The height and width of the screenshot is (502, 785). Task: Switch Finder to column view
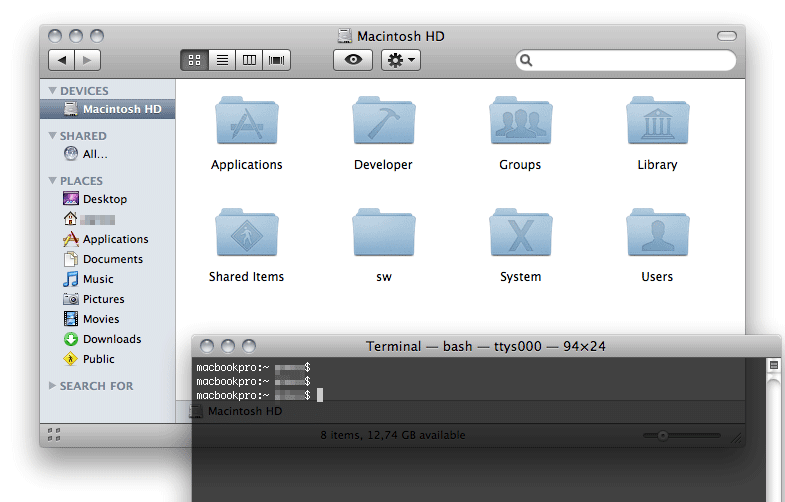point(249,60)
